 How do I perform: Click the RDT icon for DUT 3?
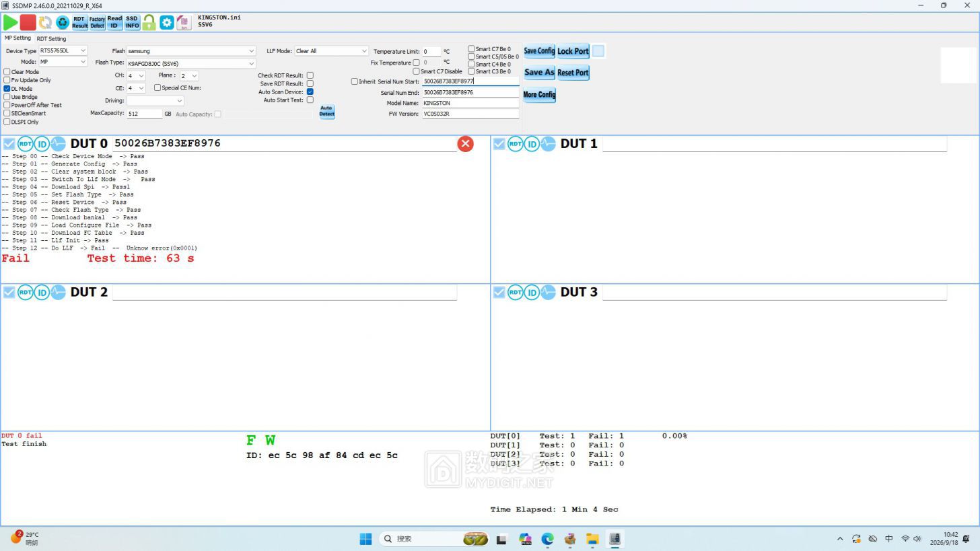click(x=516, y=292)
